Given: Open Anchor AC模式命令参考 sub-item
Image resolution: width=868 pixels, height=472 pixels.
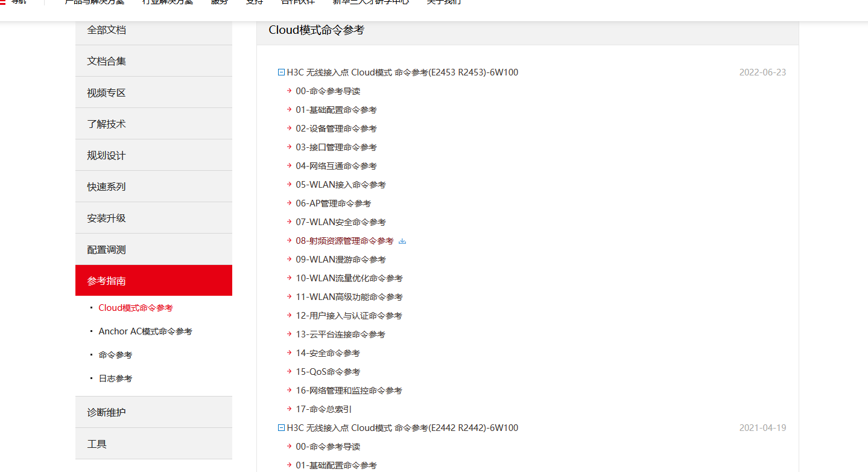Looking at the screenshot, I should (145, 331).
